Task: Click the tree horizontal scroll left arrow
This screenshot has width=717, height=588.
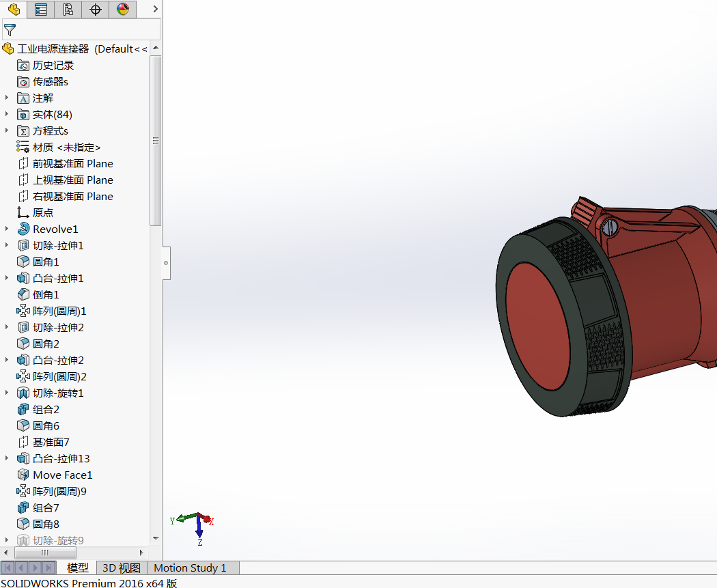Action: coord(5,552)
